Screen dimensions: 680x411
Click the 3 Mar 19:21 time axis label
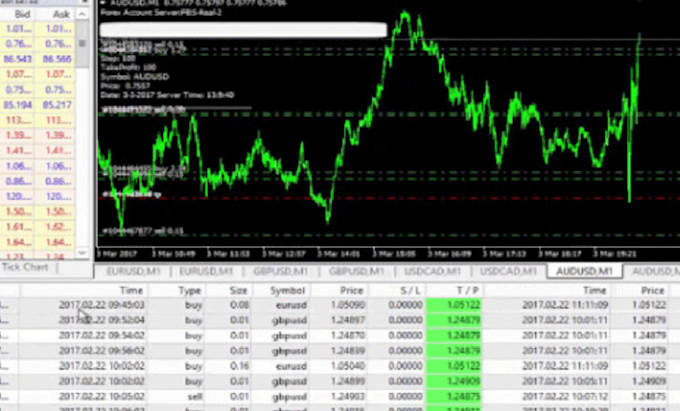615,254
